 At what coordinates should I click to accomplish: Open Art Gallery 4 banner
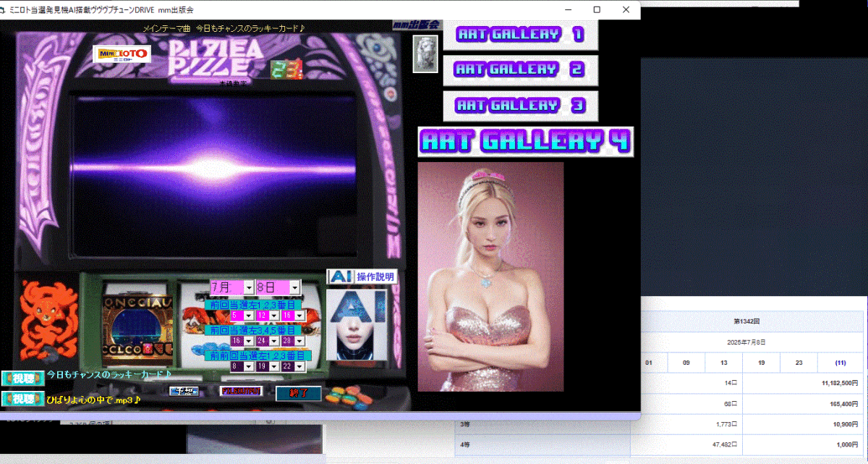[526, 142]
